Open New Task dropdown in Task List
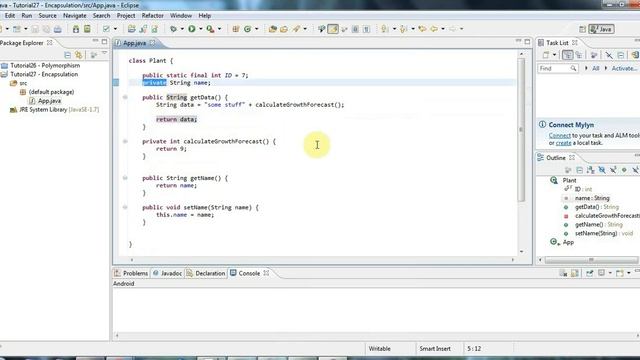The width and height of the screenshot is (640, 360). click(554, 55)
